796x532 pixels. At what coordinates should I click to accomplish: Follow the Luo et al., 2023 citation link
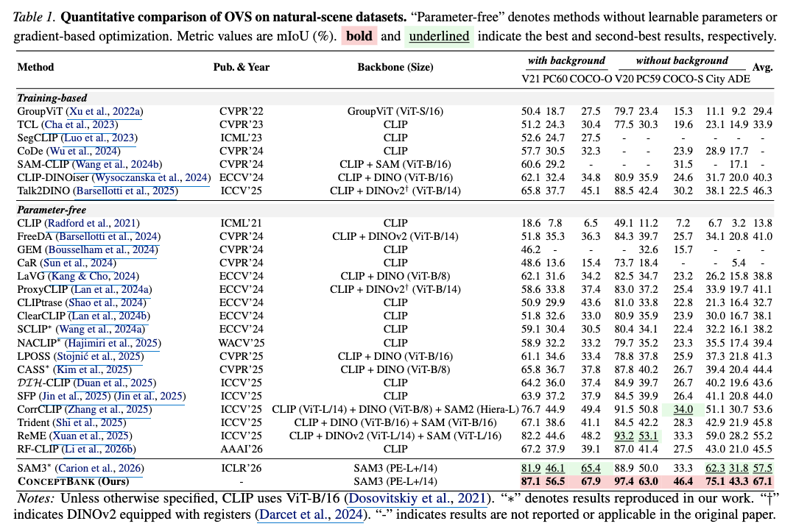point(102,138)
